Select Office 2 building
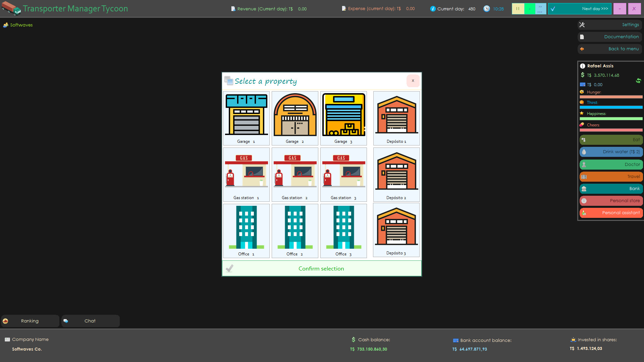Viewport: 644px width, 362px height. (294, 231)
